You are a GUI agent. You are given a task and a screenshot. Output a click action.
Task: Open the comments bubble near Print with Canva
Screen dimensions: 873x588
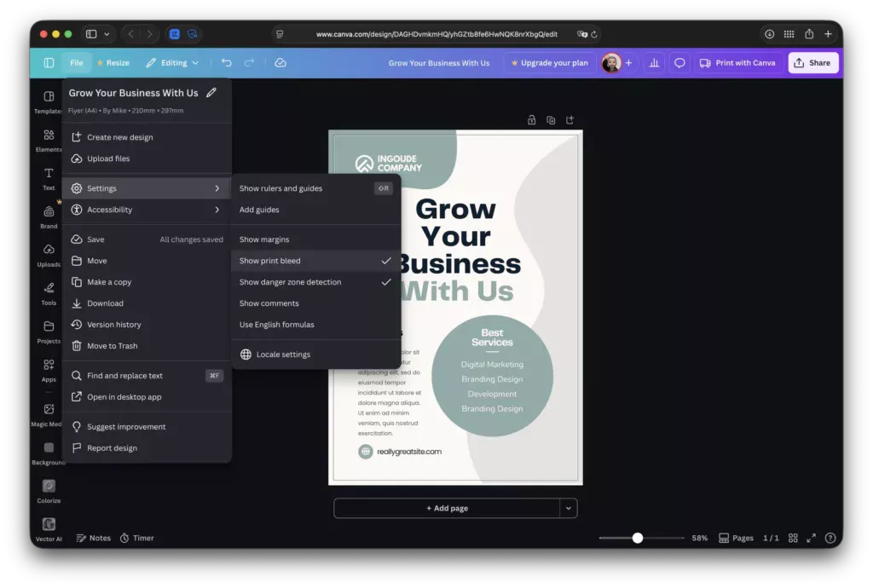pos(678,62)
